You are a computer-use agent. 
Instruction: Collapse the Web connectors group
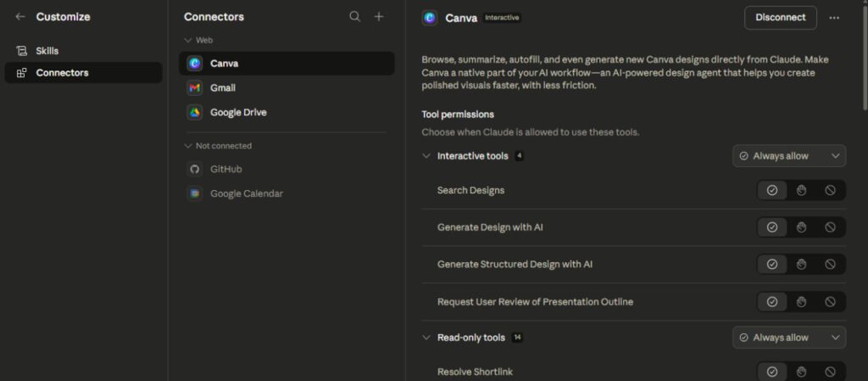[x=188, y=40]
